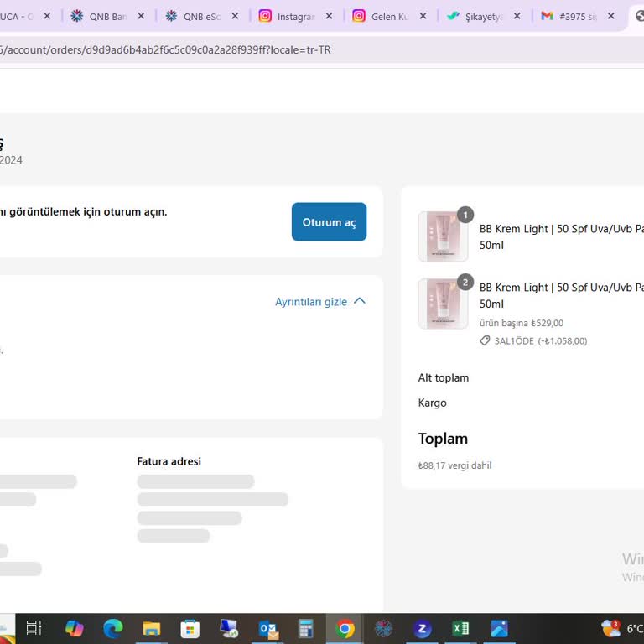
Task: Click the Fatura adresi heading
Action: [169, 461]
